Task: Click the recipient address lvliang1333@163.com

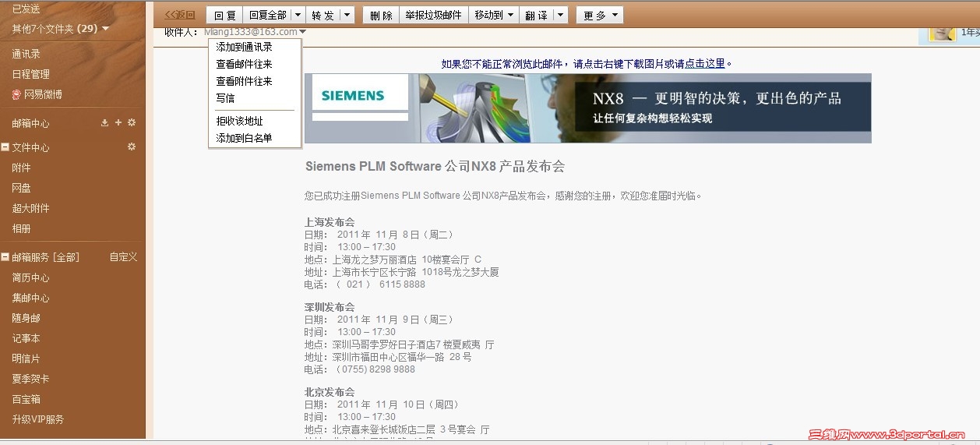Action: [x=250, y=32]
